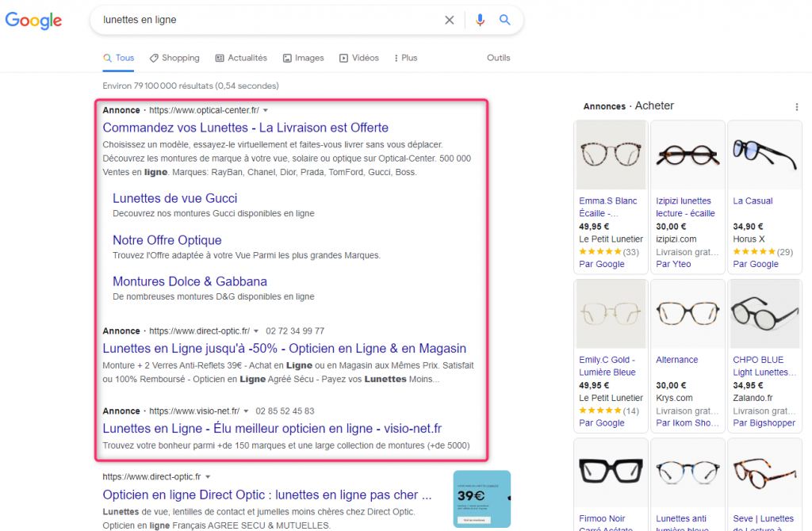Click 'Par Google' under La Casual
Viewport: 812px width, 531px height.
(x=756, y=264)
